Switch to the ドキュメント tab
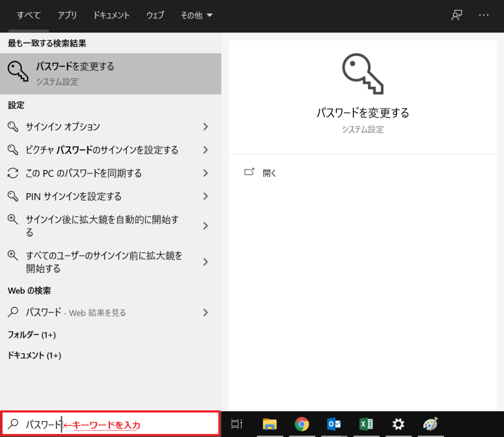Image resolution: width=504 pixels, height=437 pixels. (111, 15)
